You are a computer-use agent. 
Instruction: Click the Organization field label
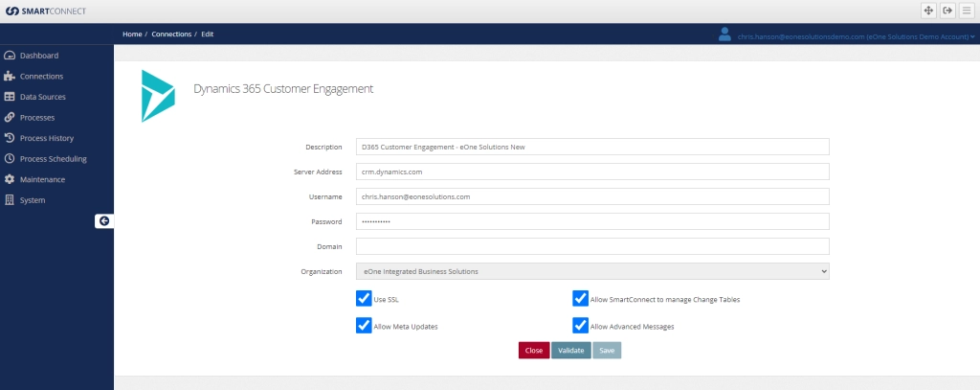(x=322, y=272)
